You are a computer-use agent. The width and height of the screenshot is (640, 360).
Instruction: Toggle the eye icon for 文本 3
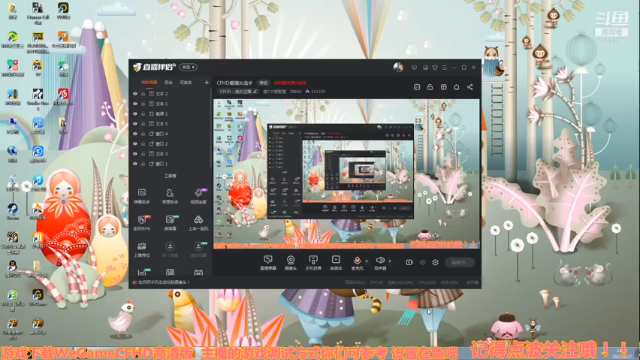coord(135,154)
